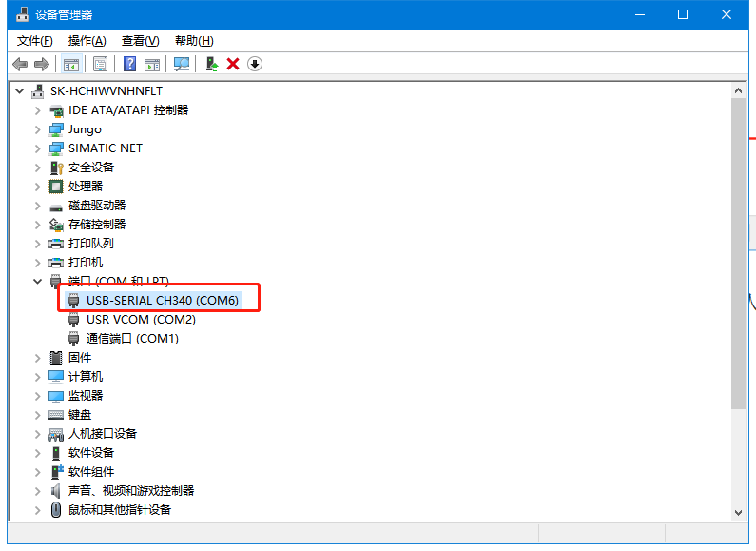Screen dimensions: 756x551
Task: Click the red X Uninstall device icon
Action: pyautogui.click(x=233, y=64)
